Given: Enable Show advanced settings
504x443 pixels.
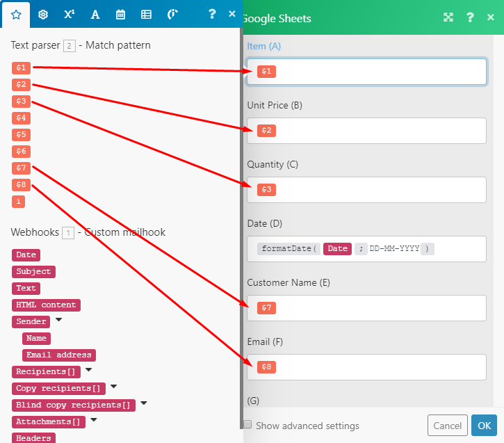Looking at the screenshot, I should pyautogui.click(x=247, y=424).
